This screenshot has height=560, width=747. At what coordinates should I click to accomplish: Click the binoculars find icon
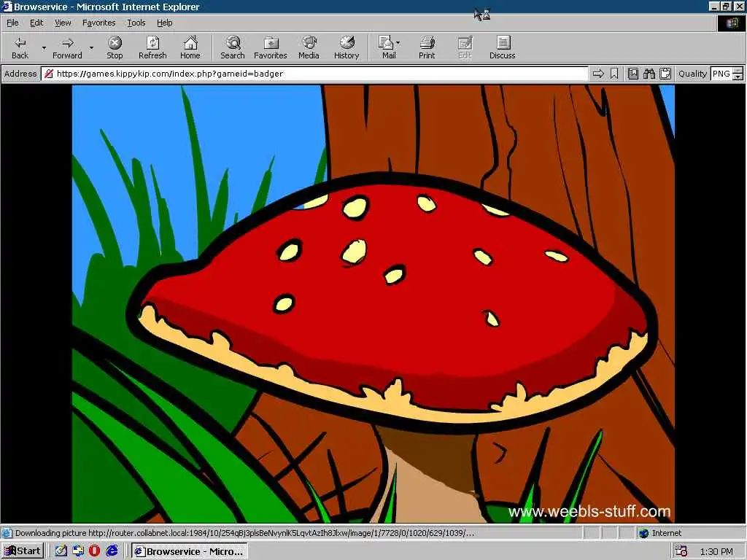pos(649,74)
